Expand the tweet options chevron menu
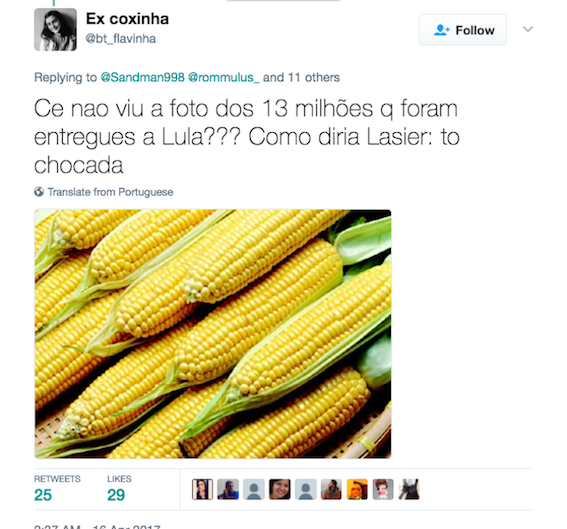Image resolution: width=567 pixels, height=529 pixels. coord(528,29)
